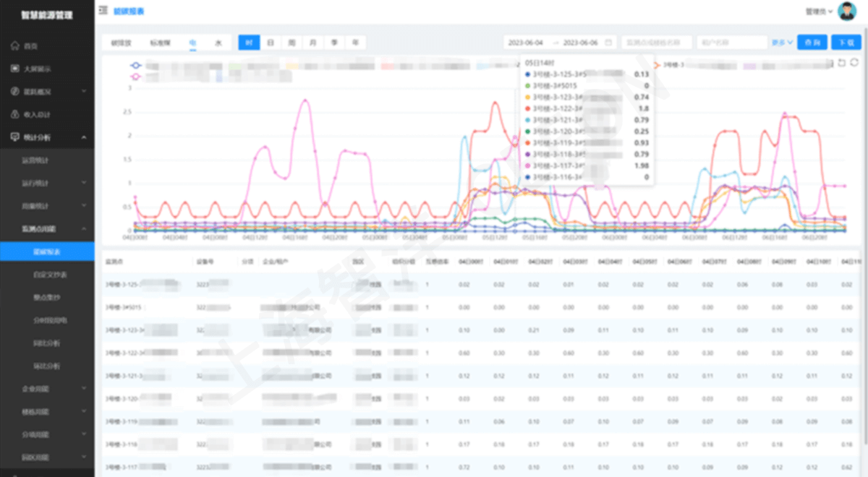Click the chart restore icon
The image size is (868, 477).
point(841,64)
